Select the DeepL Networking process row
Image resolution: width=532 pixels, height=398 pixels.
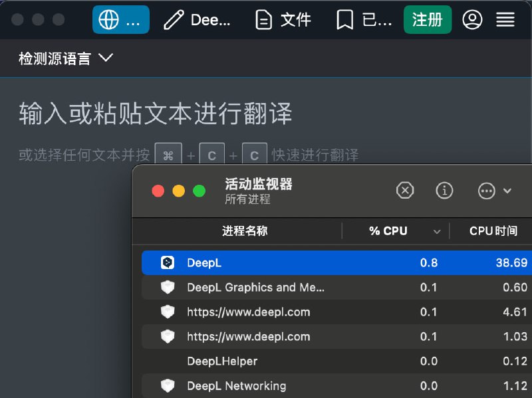click(266, 386)
